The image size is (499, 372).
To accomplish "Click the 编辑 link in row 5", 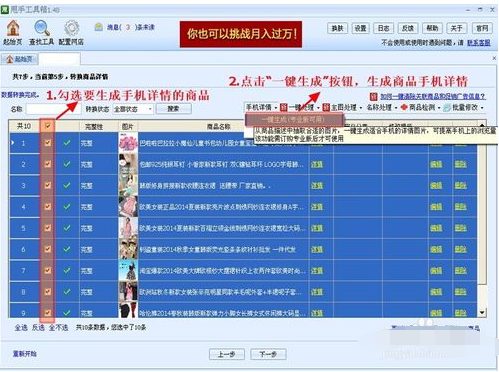I will [436, 228].
